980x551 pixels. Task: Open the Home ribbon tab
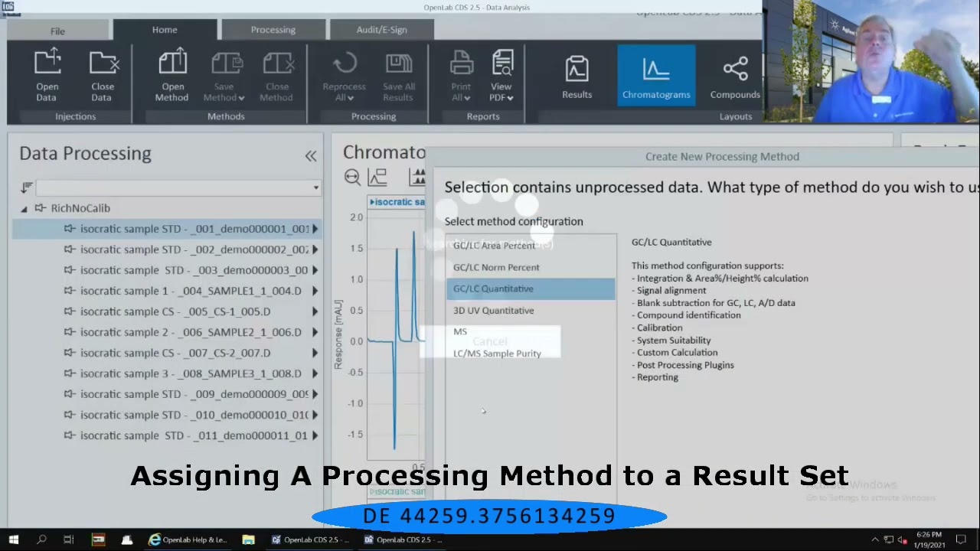coord(165,30)
